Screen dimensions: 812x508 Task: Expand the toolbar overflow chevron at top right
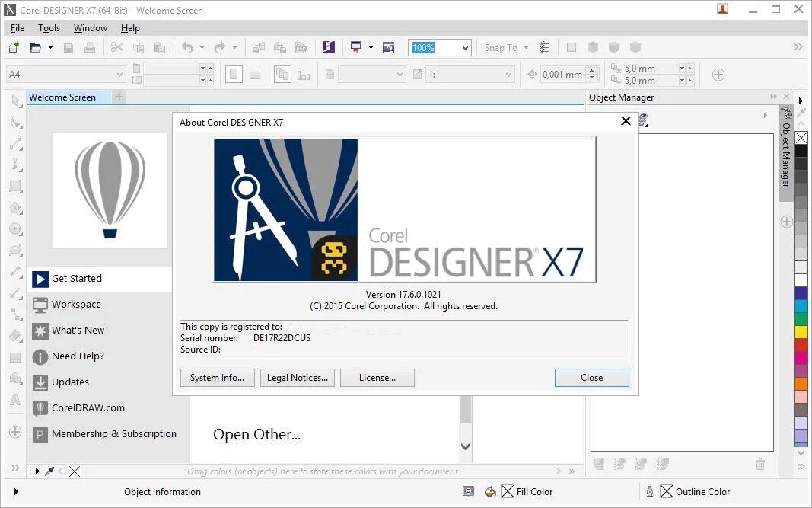coord(798,47)
